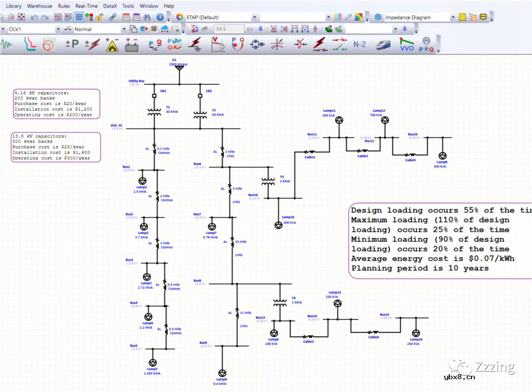The width and height of the screenshot is (532, 392).
Task: Open the Impedance Diagram dropdown
Action: coord(453,17)
